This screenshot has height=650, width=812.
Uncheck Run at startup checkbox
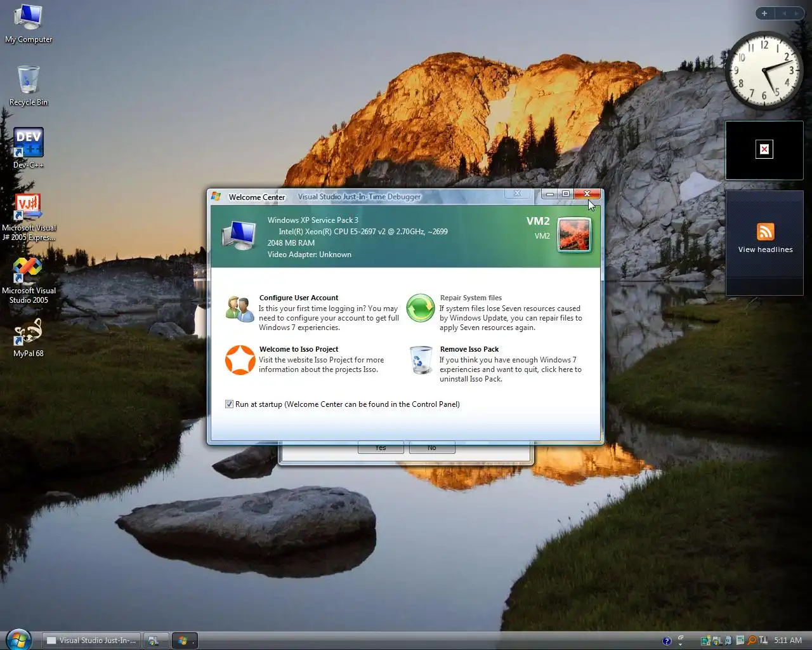click(229, 404)
